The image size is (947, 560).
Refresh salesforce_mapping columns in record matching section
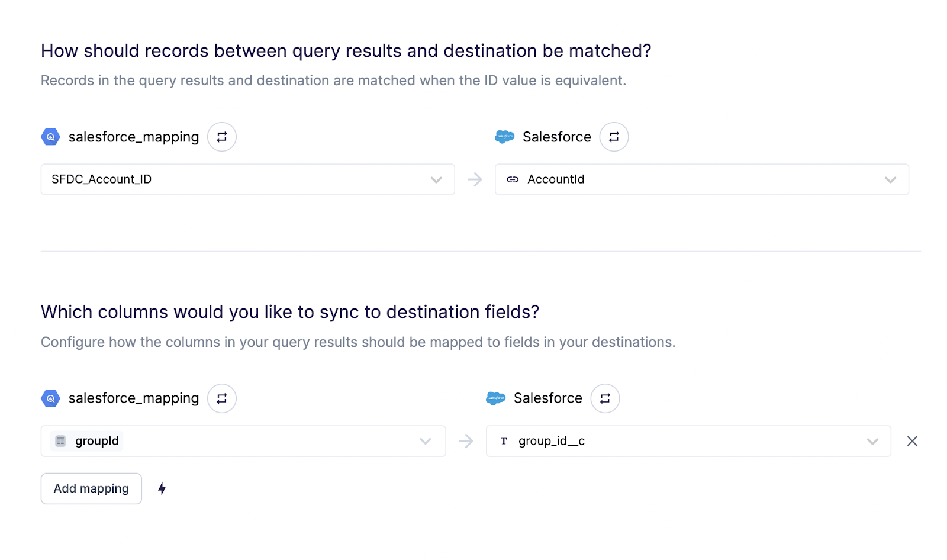(x=221, y=137)
